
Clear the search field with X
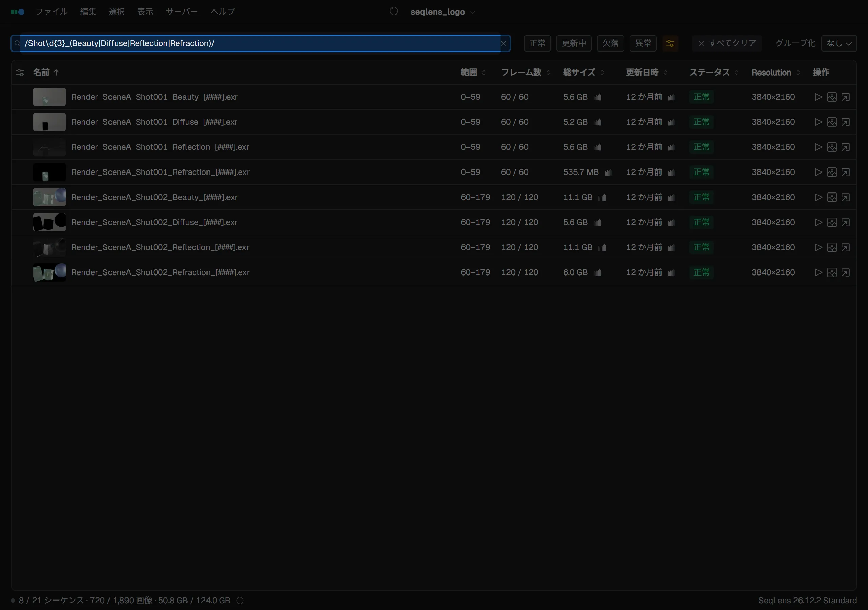503,43
